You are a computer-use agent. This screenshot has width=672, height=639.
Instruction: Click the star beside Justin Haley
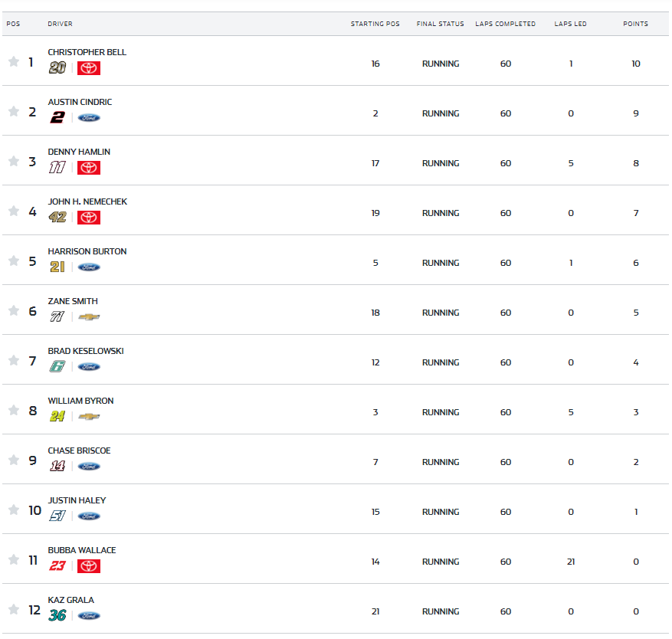click(14, 510)
